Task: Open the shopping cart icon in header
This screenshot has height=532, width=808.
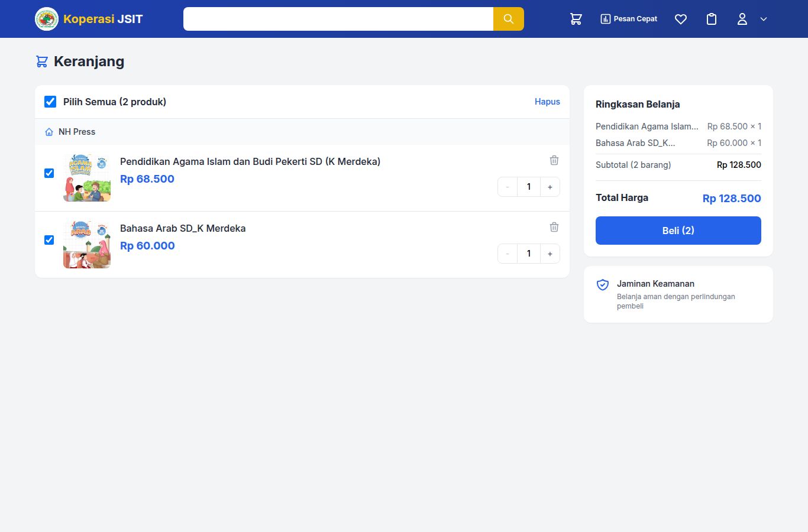Action: click(576, 19)
